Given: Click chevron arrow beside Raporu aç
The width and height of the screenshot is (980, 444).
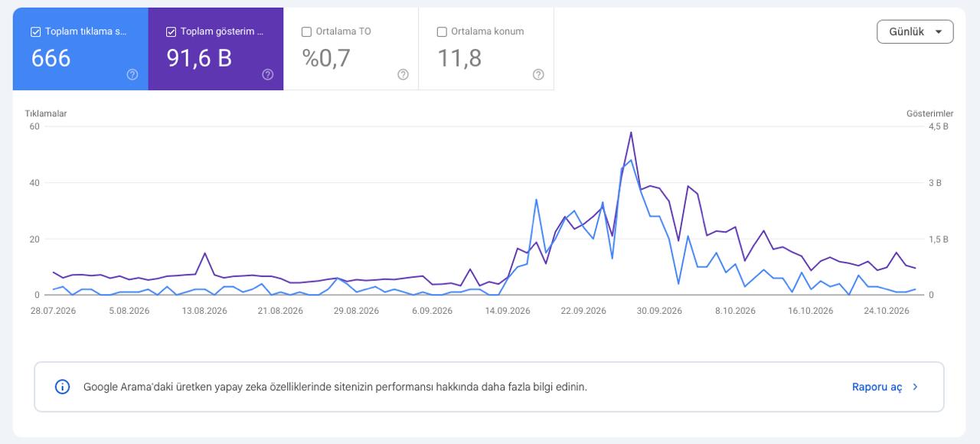Looking at the screenshot, I should click(916, 387).
